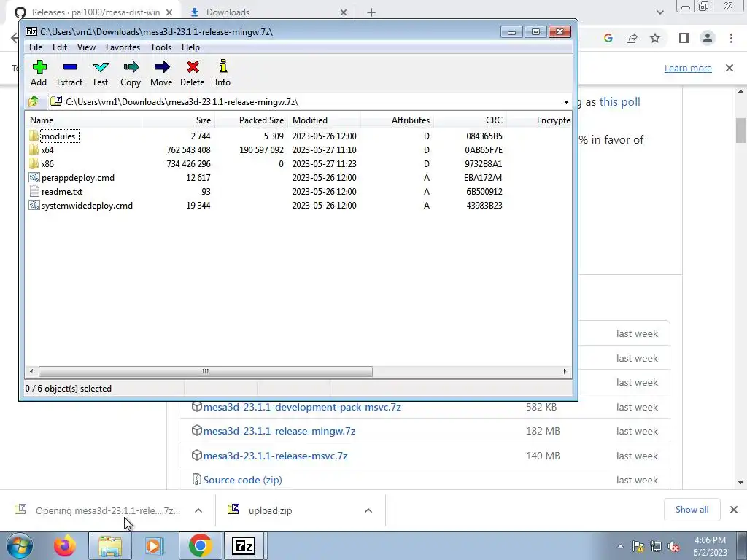The width and height of the screenshot is (747, 560).
Task: Open the Edit menu in 7-Zip
Action: pos(60,47)
